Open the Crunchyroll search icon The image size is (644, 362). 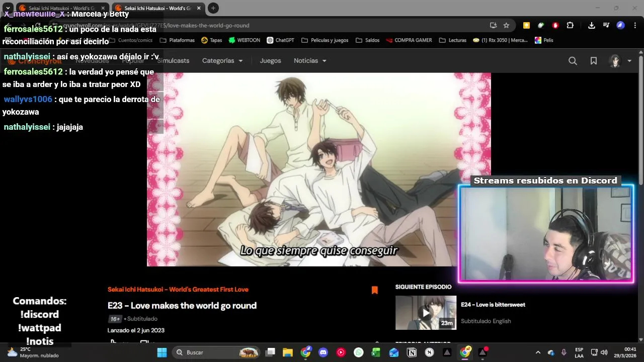pyautogui.click(x=573, y=61)
